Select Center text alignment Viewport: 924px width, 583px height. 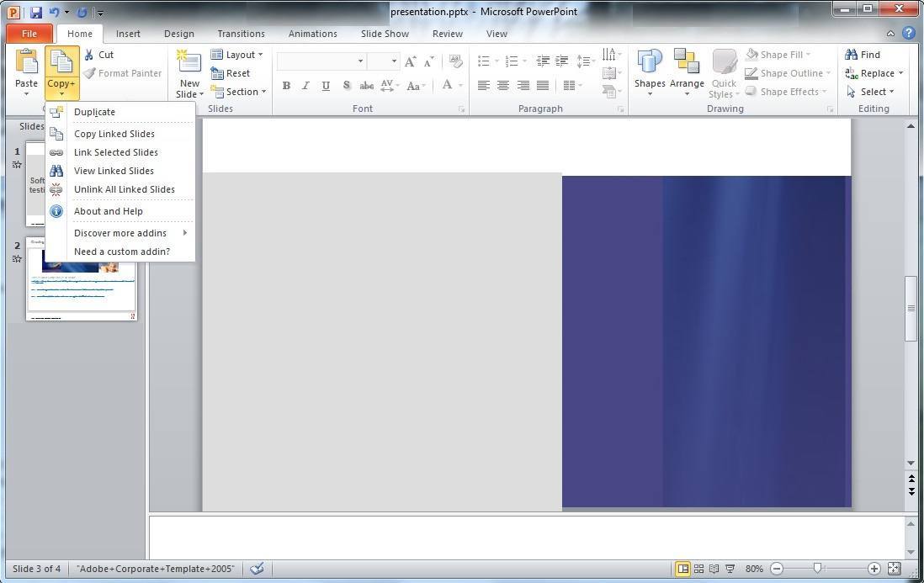(502, 85)
